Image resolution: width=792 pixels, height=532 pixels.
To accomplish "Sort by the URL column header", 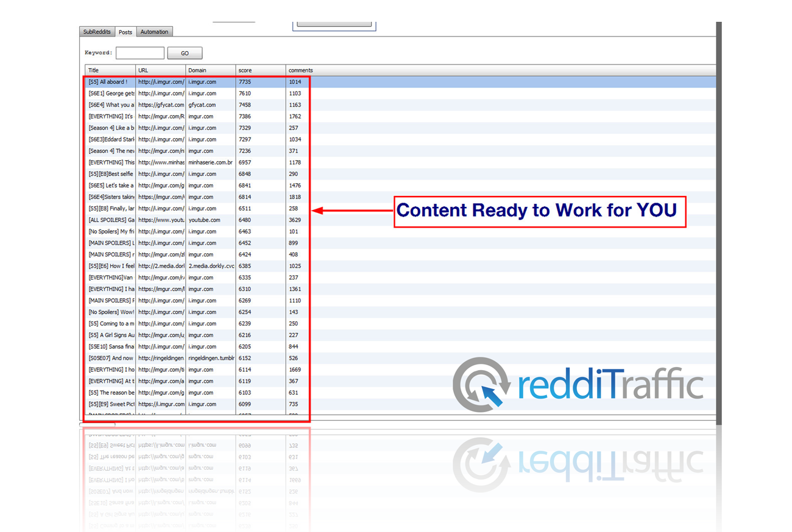I will [160, 70].
